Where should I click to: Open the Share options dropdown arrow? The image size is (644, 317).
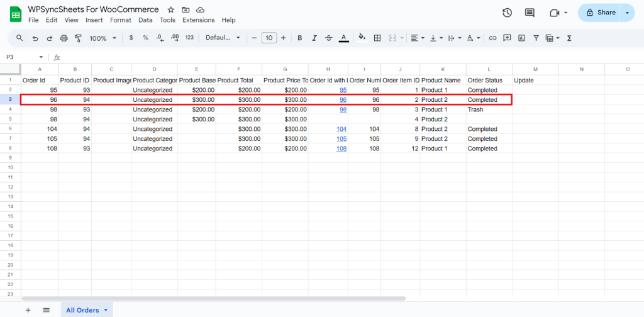pyautogui.click(x=627, y=13)
